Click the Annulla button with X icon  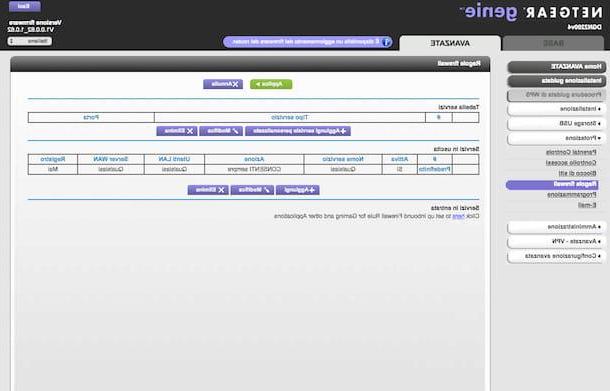point(223,84)
